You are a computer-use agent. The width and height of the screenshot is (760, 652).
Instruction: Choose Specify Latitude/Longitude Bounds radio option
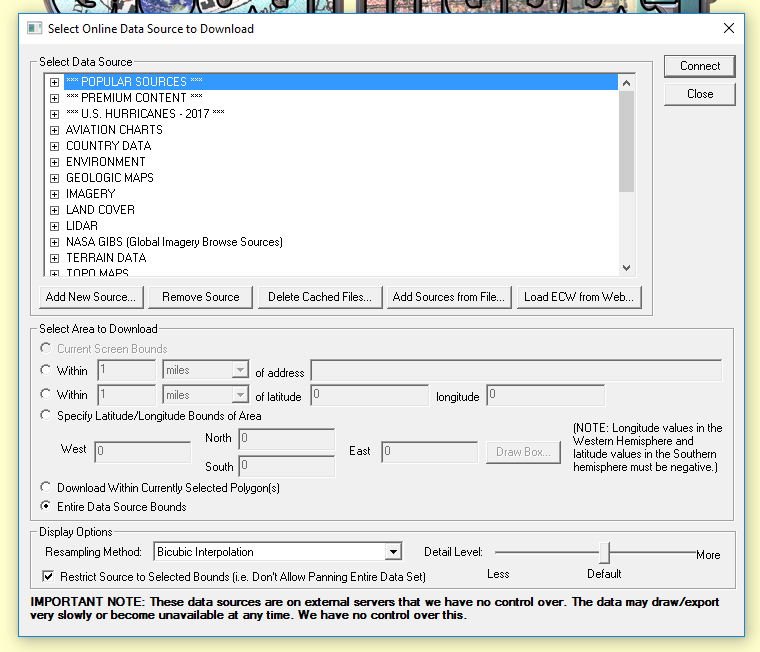(x=46, y=415)
